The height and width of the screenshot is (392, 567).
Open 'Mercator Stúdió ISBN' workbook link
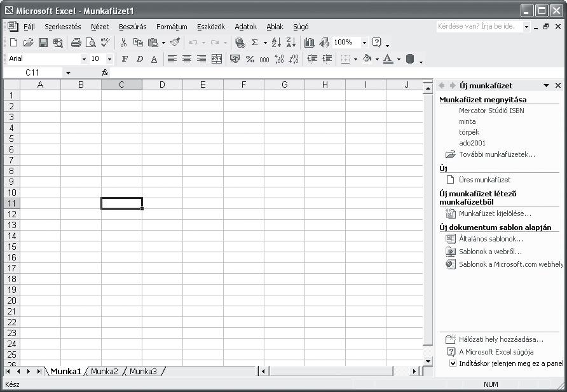tap(491, 111)
